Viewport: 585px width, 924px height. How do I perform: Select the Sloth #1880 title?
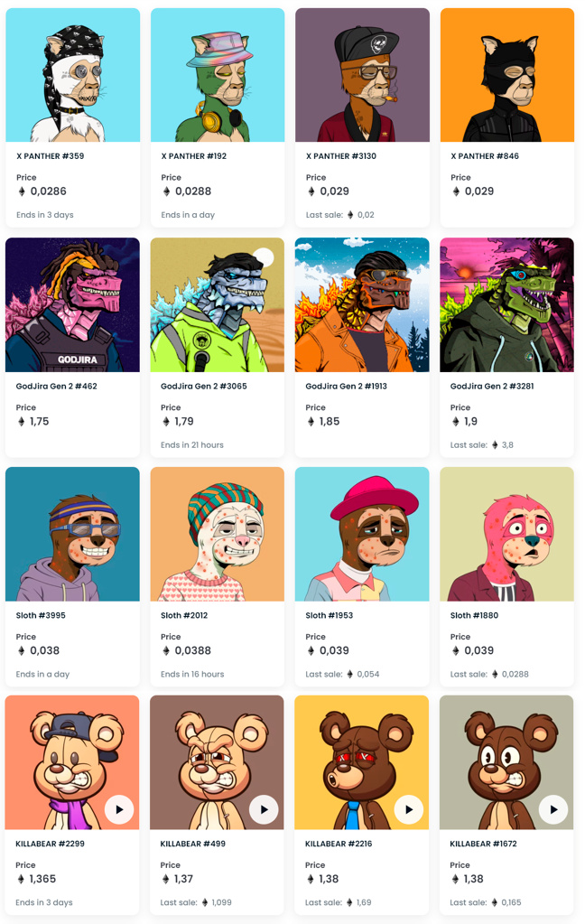click(x=474, y=615)
